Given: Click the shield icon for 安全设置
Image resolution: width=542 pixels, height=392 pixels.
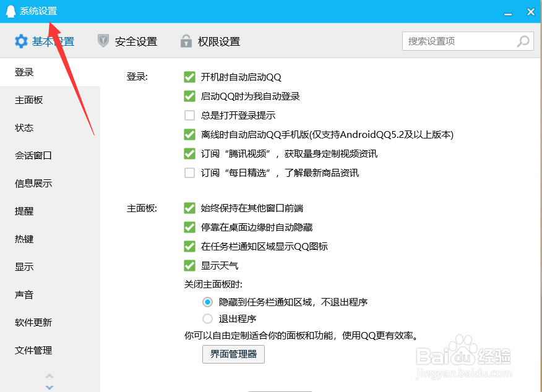Looking at the screenshot, I should tap(103, 41).
